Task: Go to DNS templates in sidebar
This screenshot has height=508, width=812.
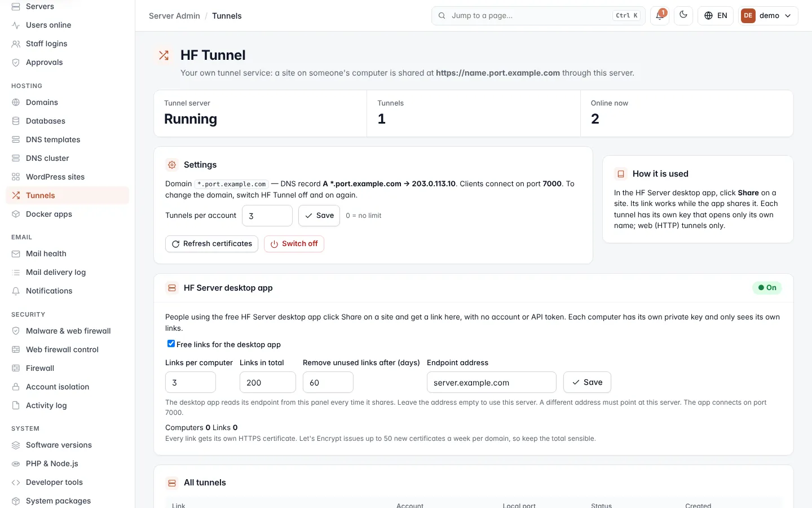Action: click(68, 140)
